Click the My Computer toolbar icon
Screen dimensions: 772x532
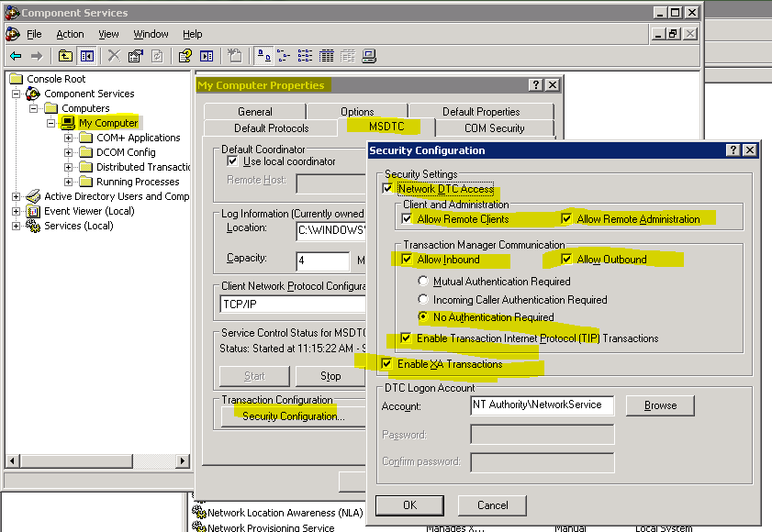pyautogui.click(x=369, y=56)
